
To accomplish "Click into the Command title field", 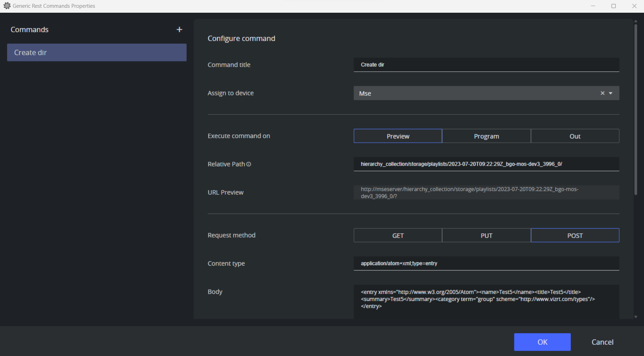I will 486,65.
